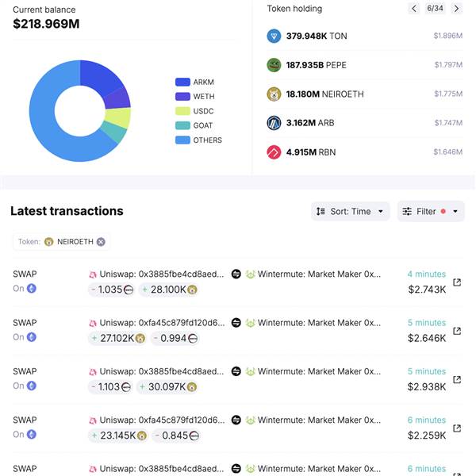Click the USDC legend color swatch
The image size is (476, 476).
(x=182, y=111)
